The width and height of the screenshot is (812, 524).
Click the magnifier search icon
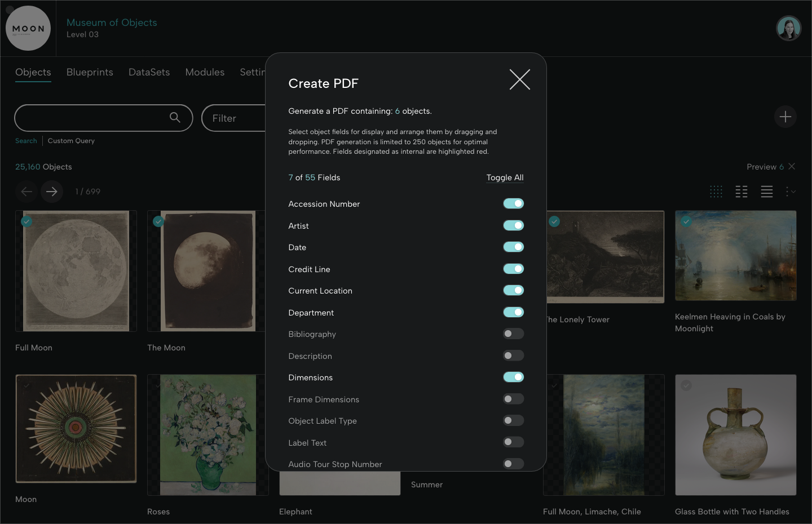pyautogui.click(x=175, y=117)
